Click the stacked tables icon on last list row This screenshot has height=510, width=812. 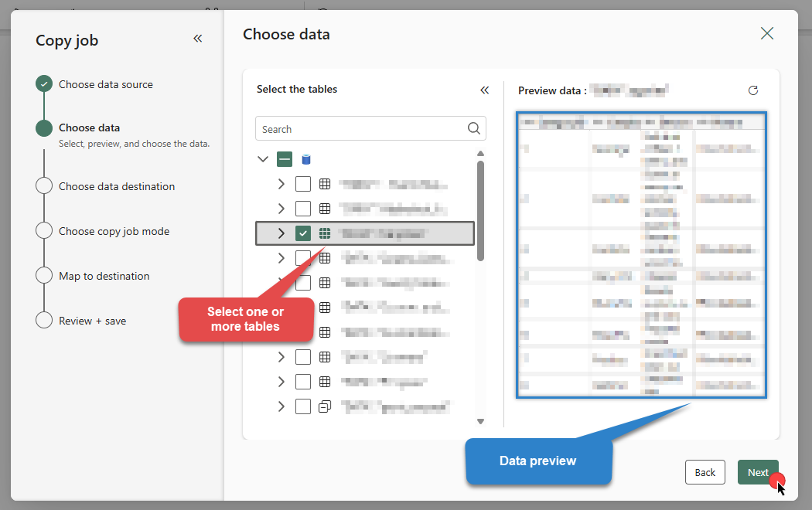click(324, 406)
